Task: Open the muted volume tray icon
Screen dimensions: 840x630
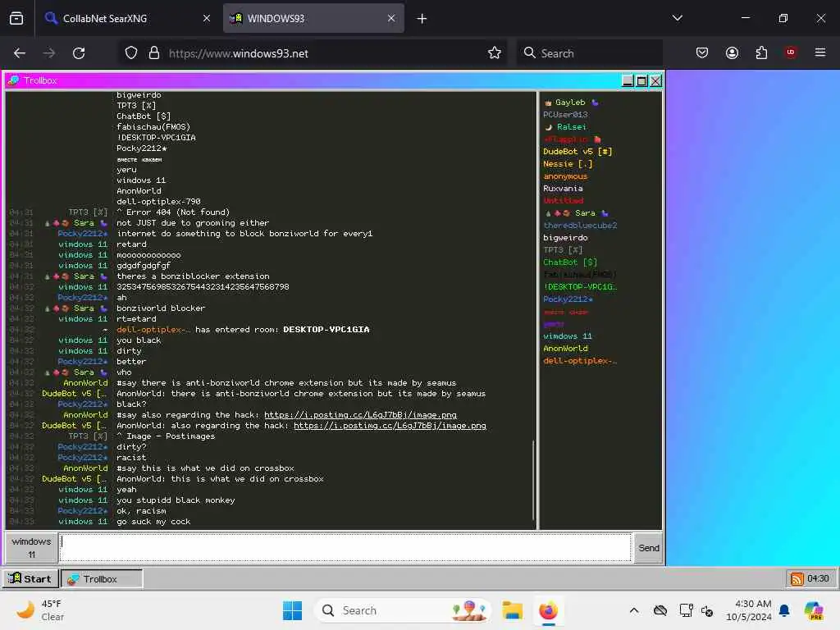Action: pos(707,610)
